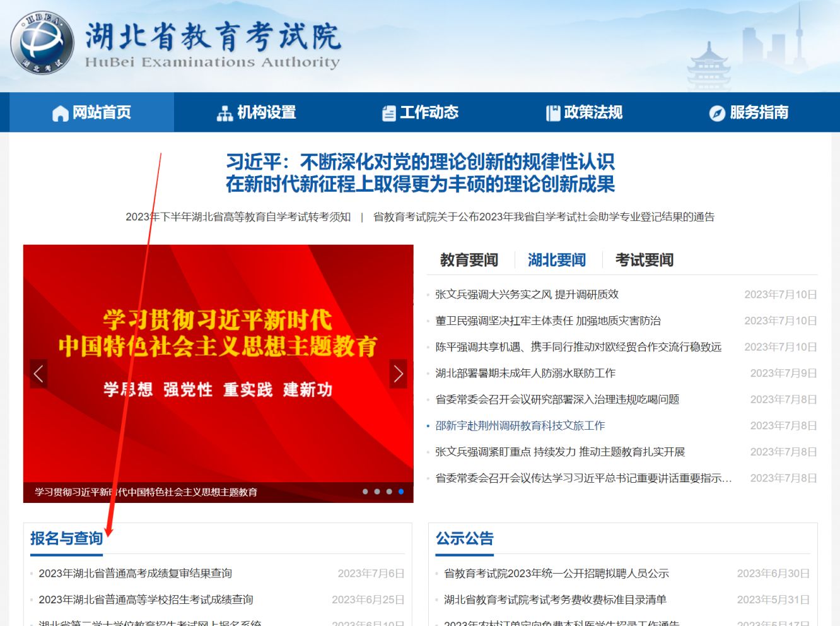
Task: Open news 邵新宇赴荆州调研教育科技文旅工作
Action: pyautogui.click(x=520, y=426)
